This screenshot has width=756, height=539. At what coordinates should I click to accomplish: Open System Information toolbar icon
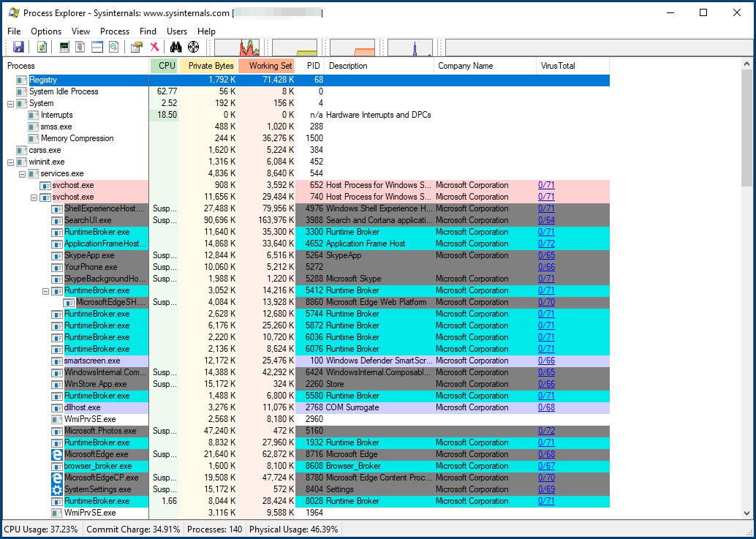point(64,47)
